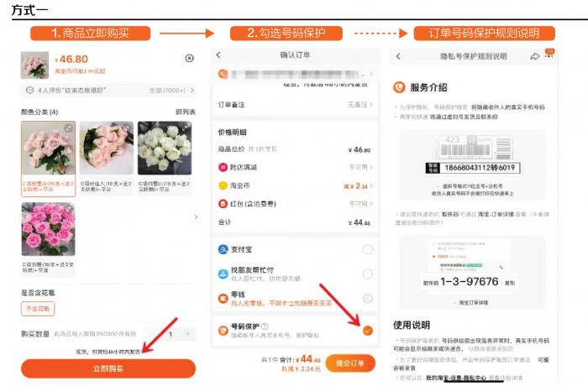Image resolution: width=588 pixels, height=386 pixels.
Task: Edit the purchase quantity value field
Action: point(171,333)
